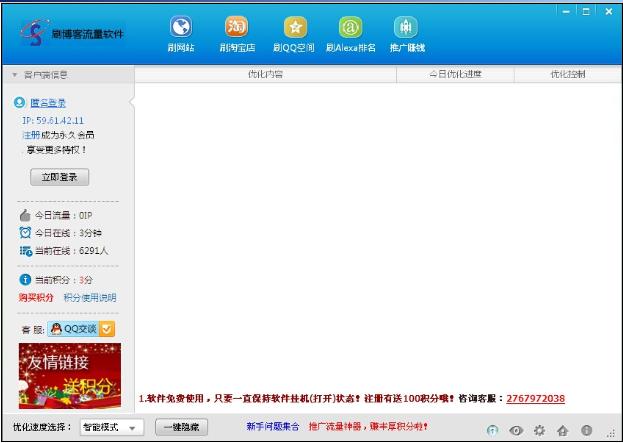Open the 推广赚钱 icon
623x443 pixels.
click(x=405, y=28)
